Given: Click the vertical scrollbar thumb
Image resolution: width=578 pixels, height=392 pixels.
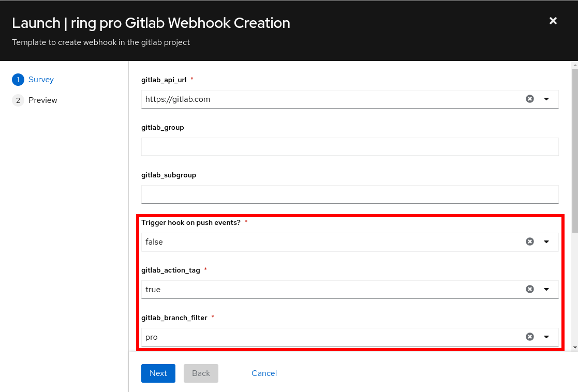Looking at the screenshot, I should [575, 150].
